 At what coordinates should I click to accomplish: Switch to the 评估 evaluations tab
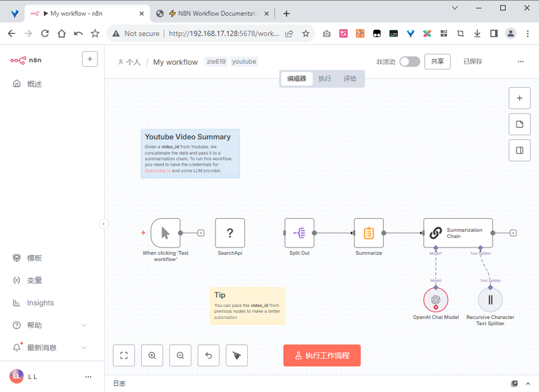tap(350, 79)
